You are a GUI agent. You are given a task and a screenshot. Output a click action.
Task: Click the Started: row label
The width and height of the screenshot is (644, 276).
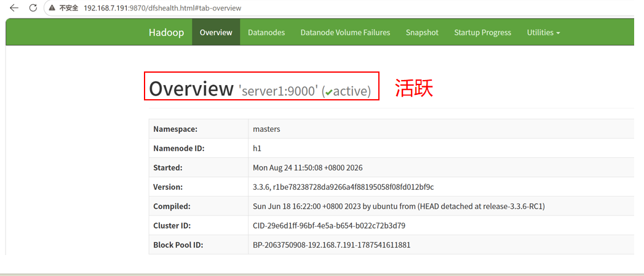coord(167,168)
